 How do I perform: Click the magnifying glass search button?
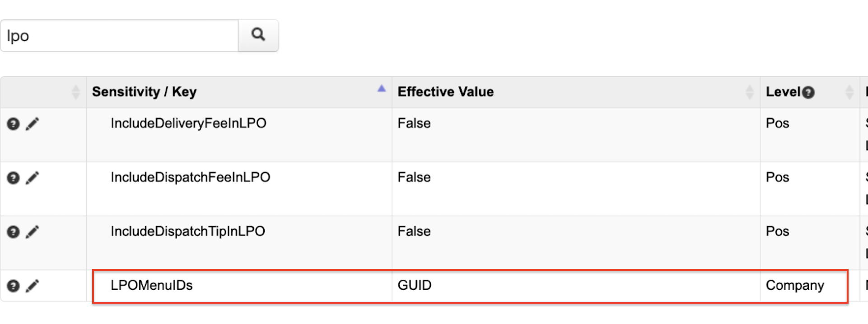coord(258,35)
